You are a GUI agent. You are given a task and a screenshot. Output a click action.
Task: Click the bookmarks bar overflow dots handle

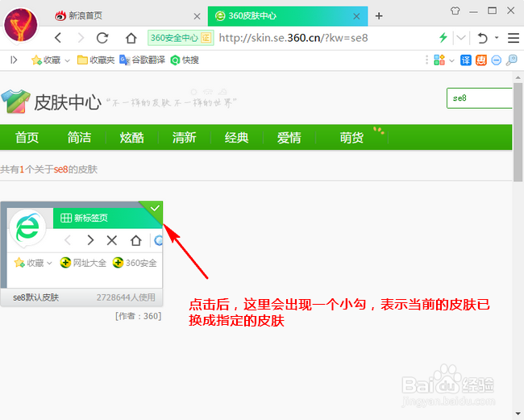[426, 60]
